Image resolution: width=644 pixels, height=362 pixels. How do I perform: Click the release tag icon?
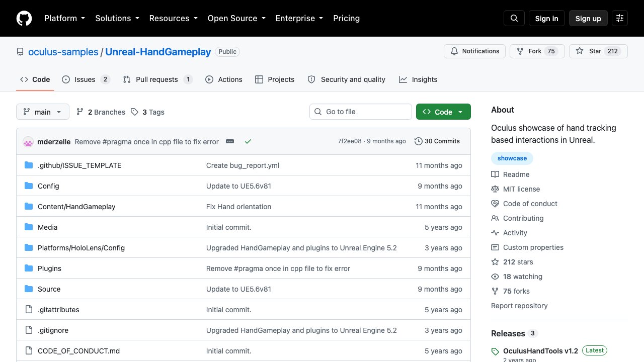[495, 351]
